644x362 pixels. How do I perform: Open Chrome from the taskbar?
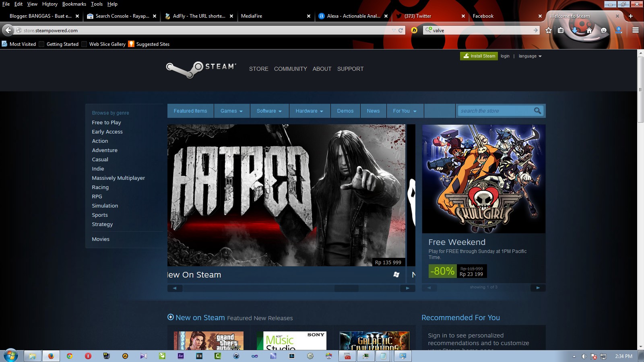(x=70, y=356)
